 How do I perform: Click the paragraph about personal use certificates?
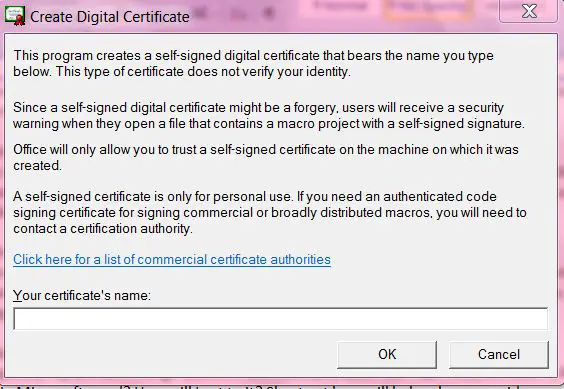point(270,212)
